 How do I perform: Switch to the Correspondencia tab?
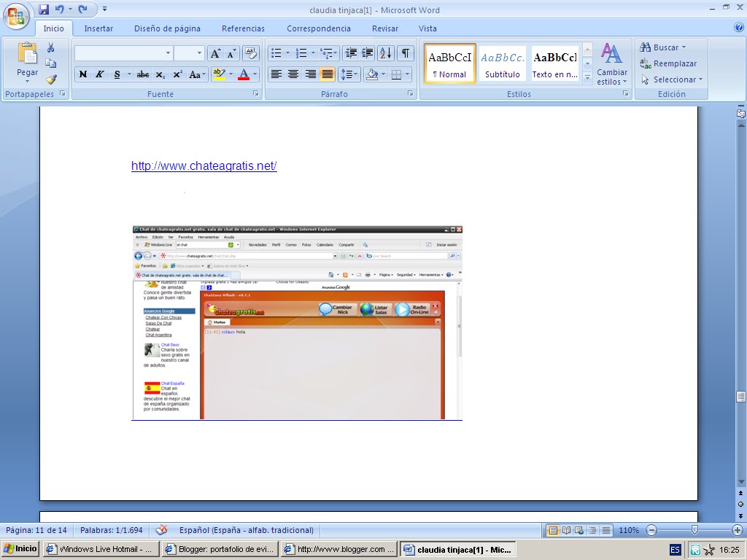tap(319, 28)
